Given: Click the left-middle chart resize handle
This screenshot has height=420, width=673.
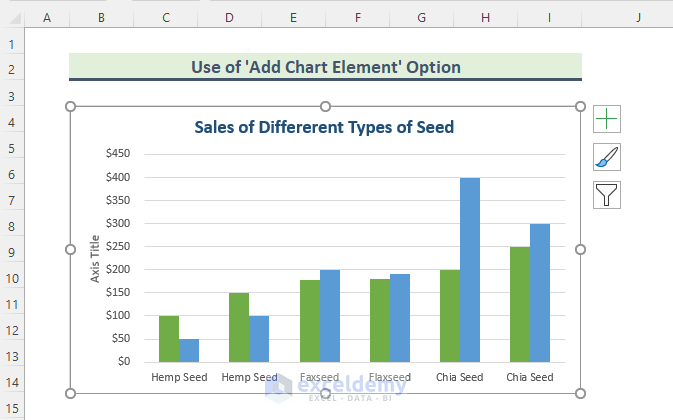Looking at the screenshot, I should click(x=70, y=249).
